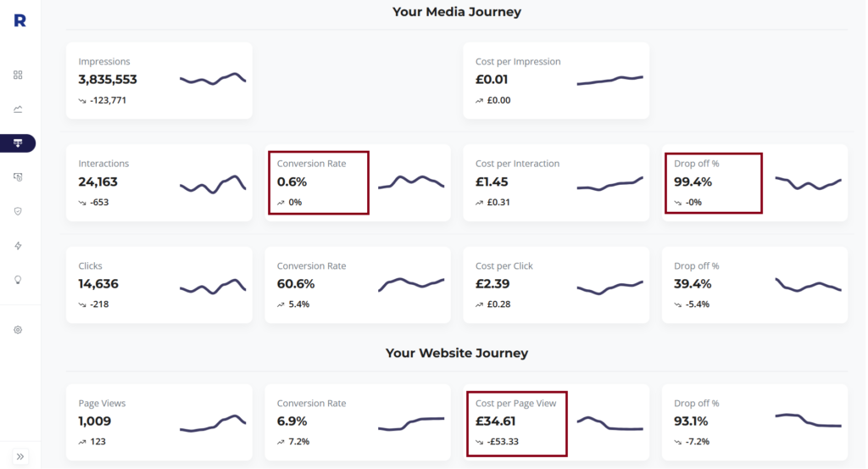Open the settings gear icon
The width and height of the screenshot is (868, 469).
coord(18,330)
